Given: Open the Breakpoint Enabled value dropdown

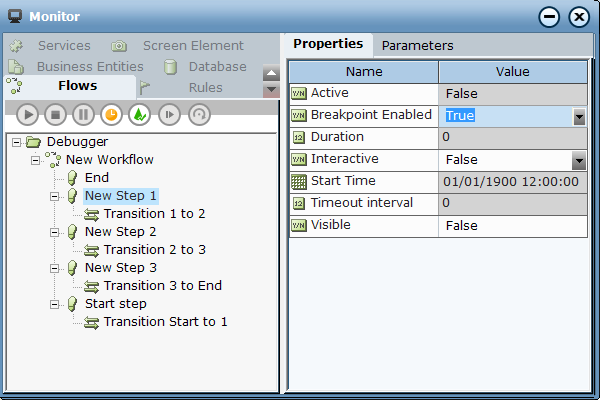Looking at the screenshot, I should 579,117.
